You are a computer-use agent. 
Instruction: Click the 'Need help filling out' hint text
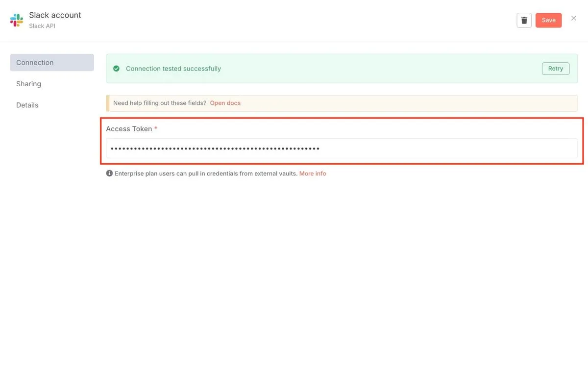[159, 103]
